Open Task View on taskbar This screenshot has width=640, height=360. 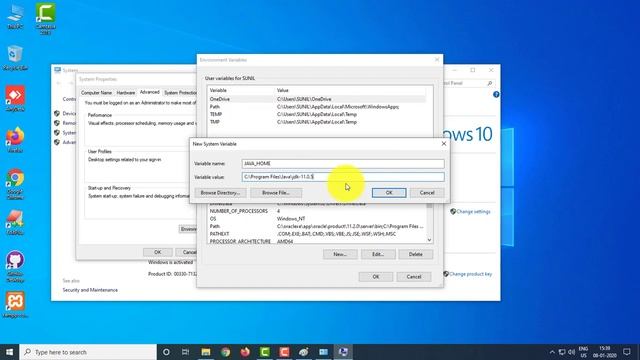[x=185, y=352]
